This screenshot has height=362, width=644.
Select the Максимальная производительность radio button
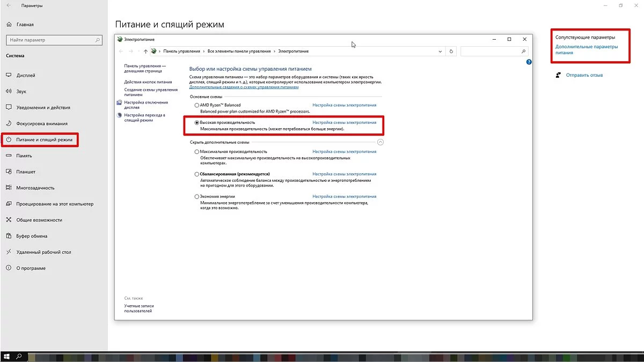click(x=197, y=152)
